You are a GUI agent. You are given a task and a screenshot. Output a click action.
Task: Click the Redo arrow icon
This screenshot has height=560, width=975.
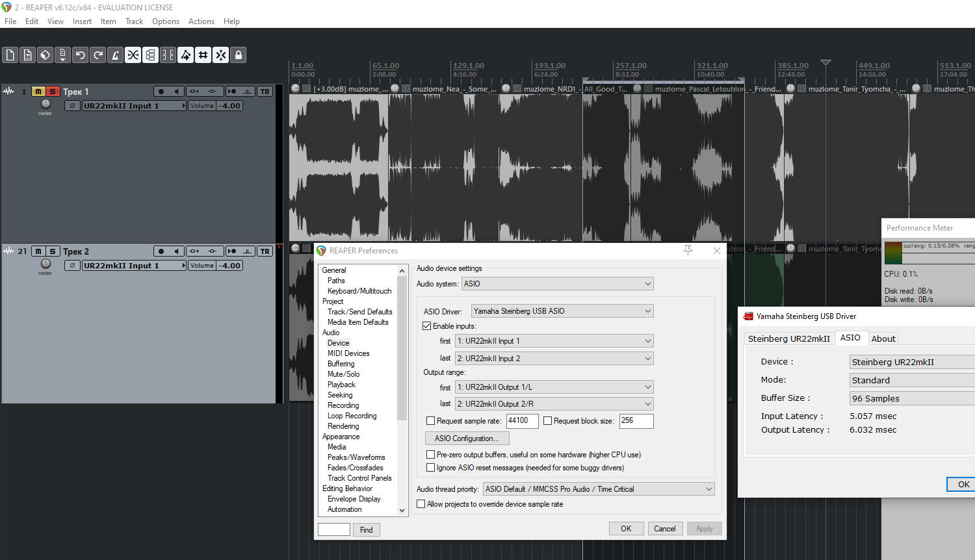[x=97, y=55]
